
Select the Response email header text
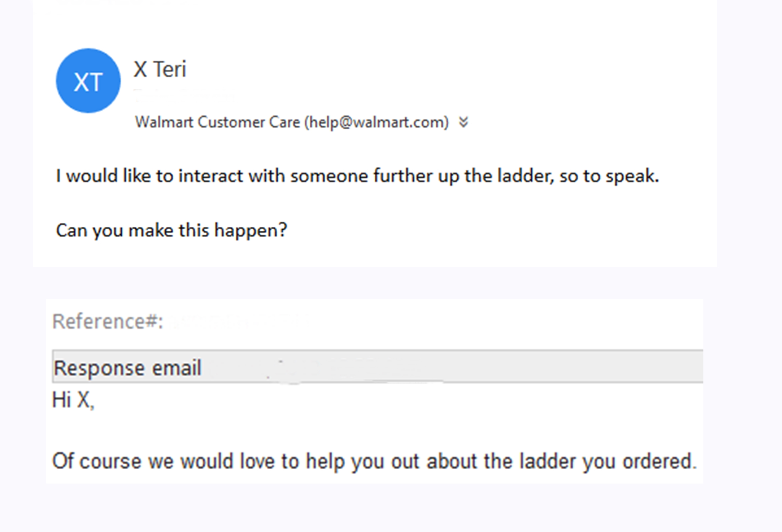[128, 367]
